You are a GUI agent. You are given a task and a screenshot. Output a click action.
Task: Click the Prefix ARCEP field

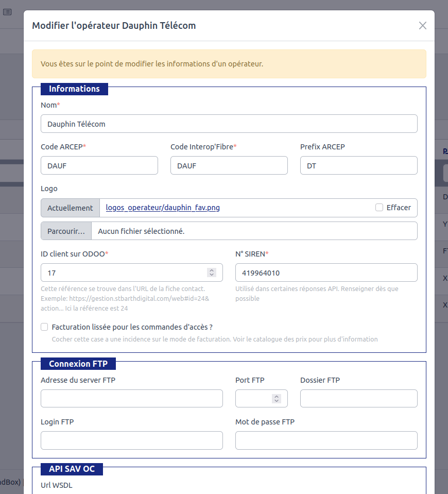tap(358, 165)
